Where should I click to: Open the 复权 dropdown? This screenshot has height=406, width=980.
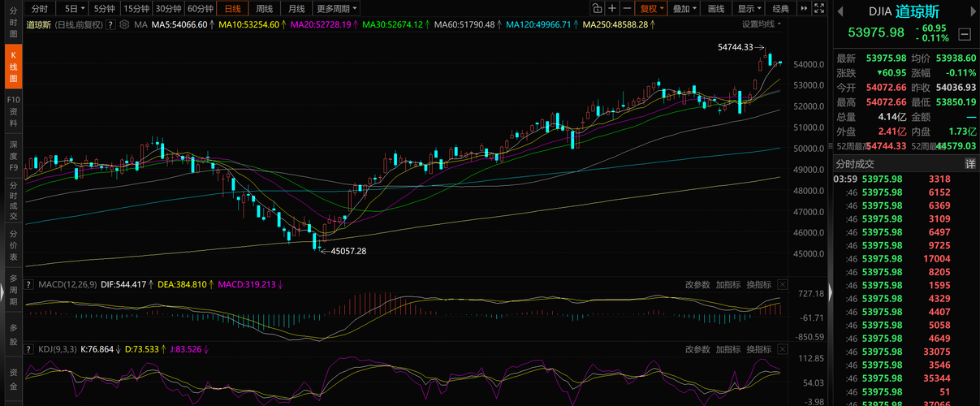(x=652, y=8)
